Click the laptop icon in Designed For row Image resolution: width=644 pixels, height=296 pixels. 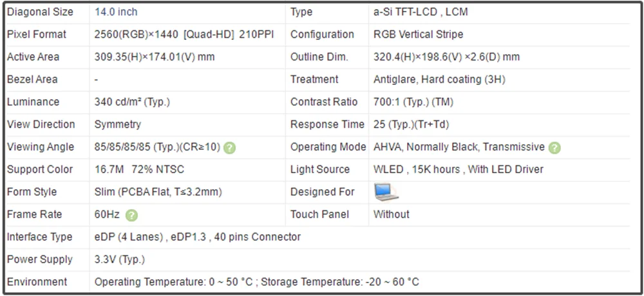point(386,192)
